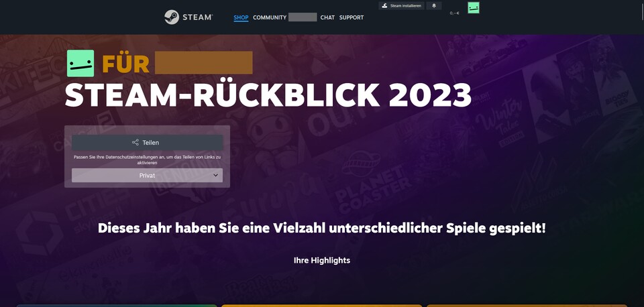Click the Steam logo in the header
This screenshot has height=307, width=644.
pyautogui.click(x=189, y=17)
